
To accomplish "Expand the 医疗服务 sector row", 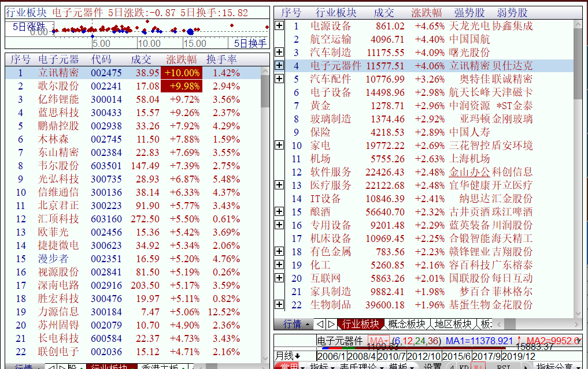I will pos(279,185).
